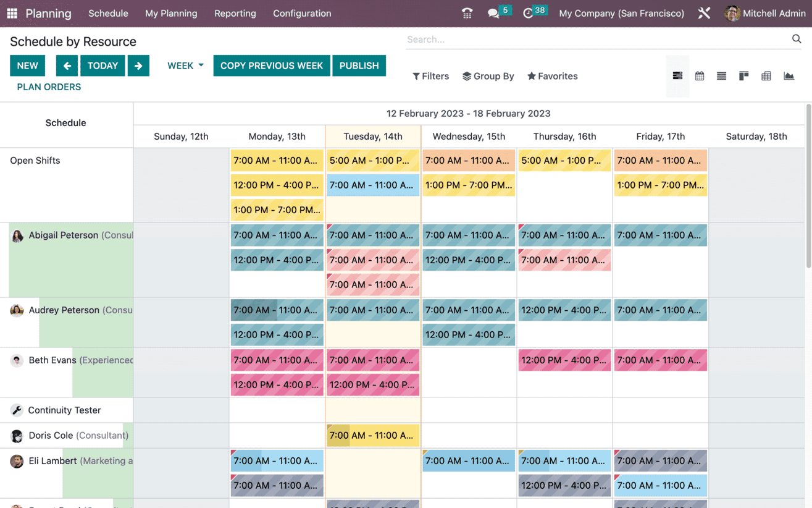Switch to the Calendar view
812x508 pixels.
click(x=699, y=75)
